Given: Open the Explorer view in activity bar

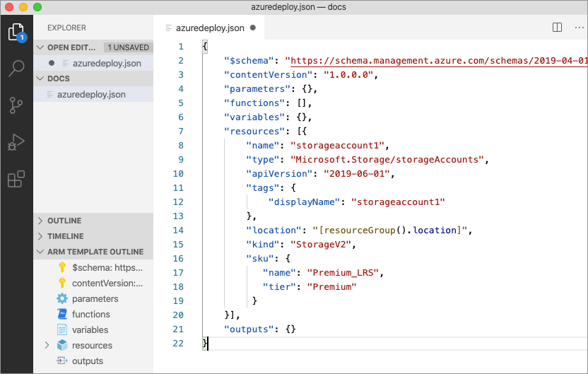Looking at the screenshot, I should coord(16,33).
